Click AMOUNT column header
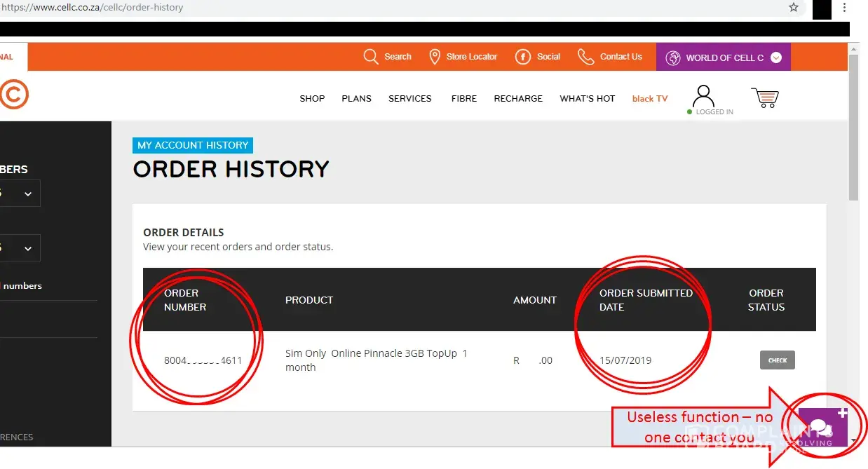This screenshot has width=868, height=469. [x=535, y=300]
